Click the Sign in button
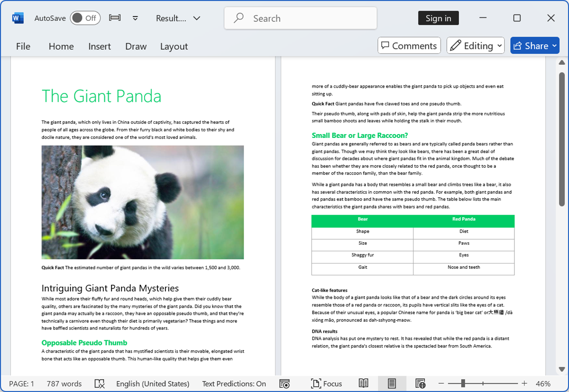 [x=438, y=18]
